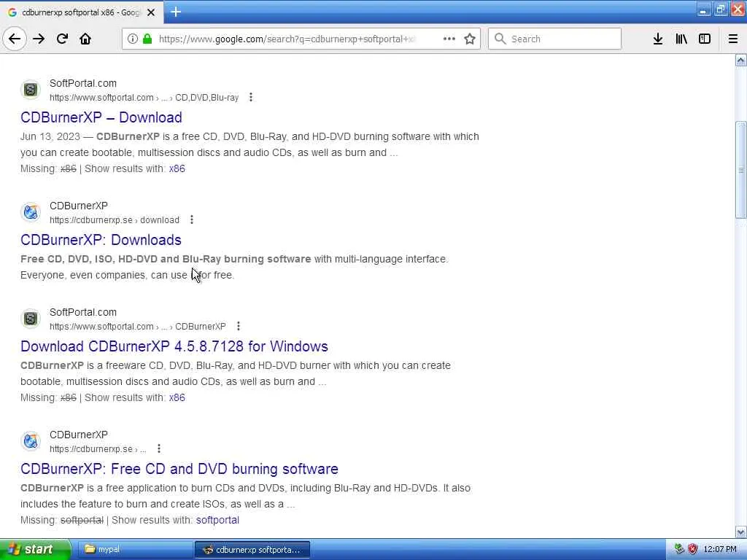
Task: Open the browser home page icon
Action: [x=85, y=39]
